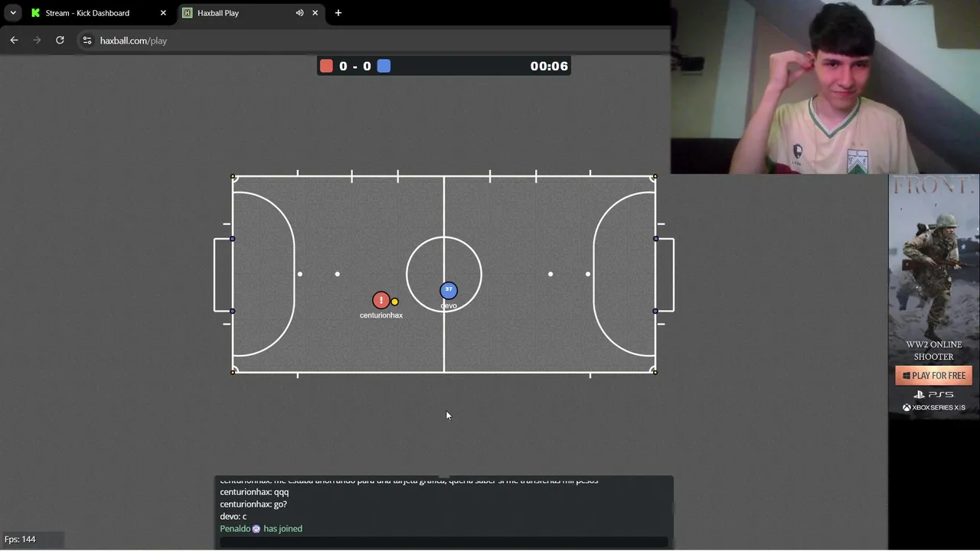Click 'Penaldo has joined' chat notice
Image resolution: width=980 pixels, height=551 pixels.
point(261,529)
